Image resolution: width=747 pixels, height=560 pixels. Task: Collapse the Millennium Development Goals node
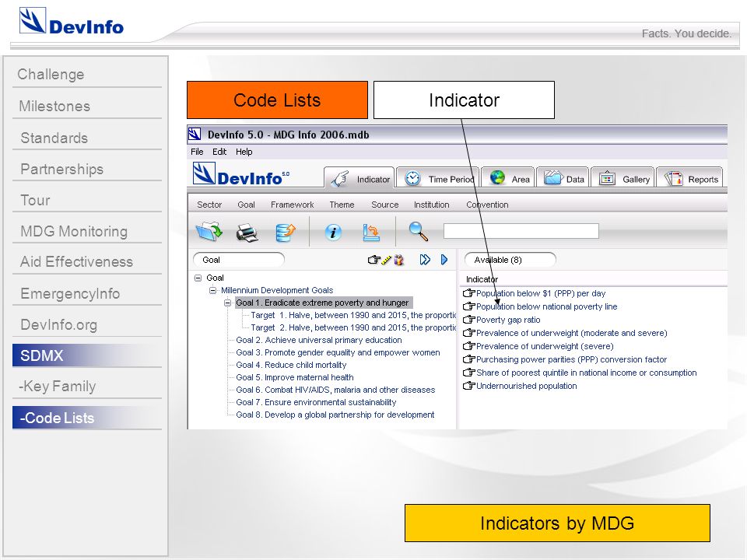click(212, 290)
